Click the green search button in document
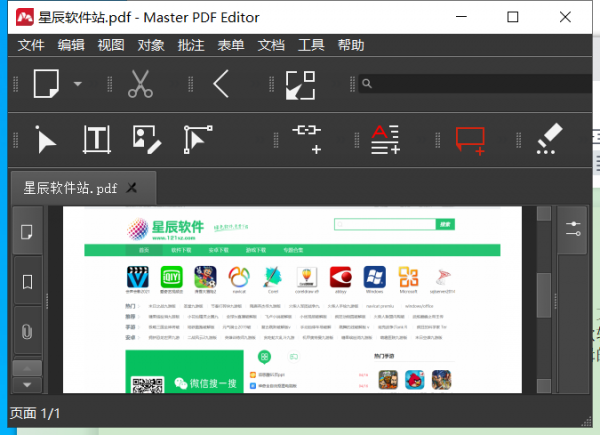The image size is (600, 435). pos(445,224)
